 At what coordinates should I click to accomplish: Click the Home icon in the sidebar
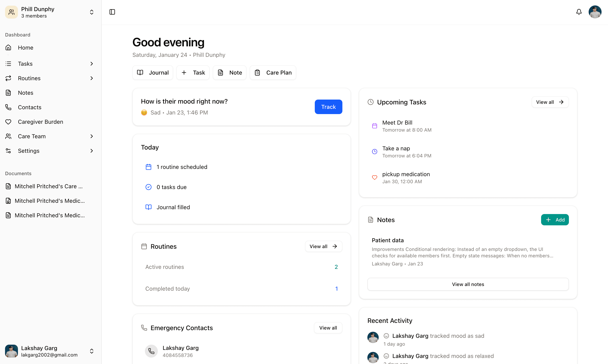pyautogui.click(x=8, y=47)
